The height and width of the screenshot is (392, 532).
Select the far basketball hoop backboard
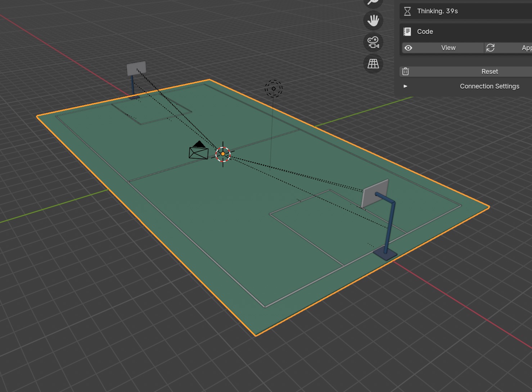coord(136,68)
